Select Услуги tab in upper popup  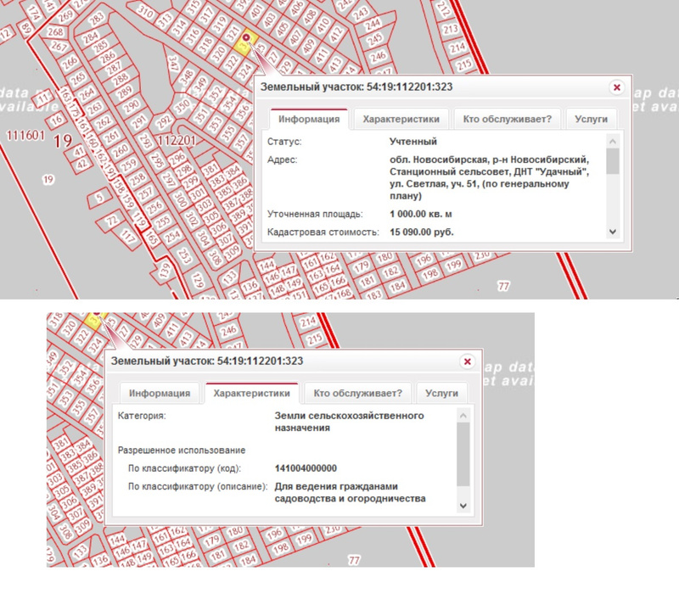[x=591, y=119]
